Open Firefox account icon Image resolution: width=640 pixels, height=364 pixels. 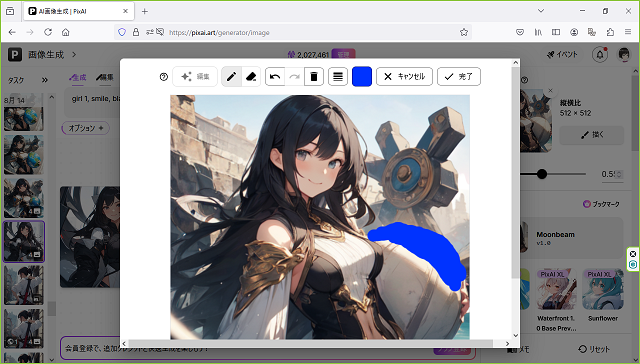(574, 32)
